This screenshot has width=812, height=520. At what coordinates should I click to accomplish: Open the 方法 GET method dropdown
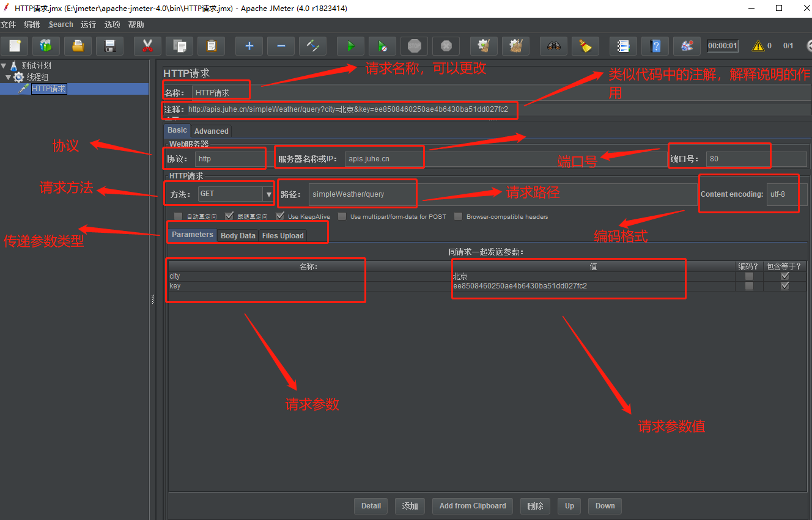tap(268, 194)
